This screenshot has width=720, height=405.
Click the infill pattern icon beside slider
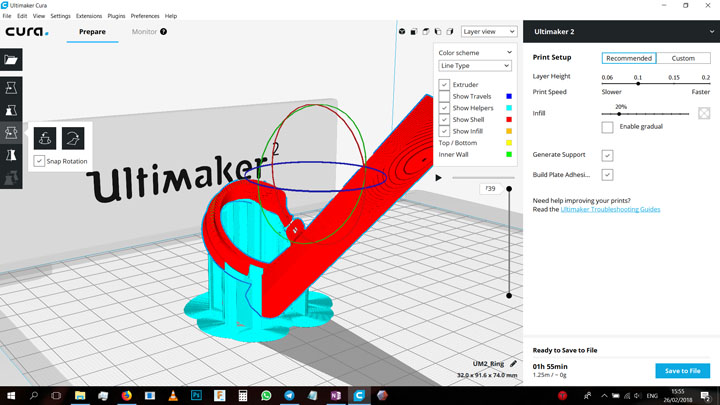704,113
